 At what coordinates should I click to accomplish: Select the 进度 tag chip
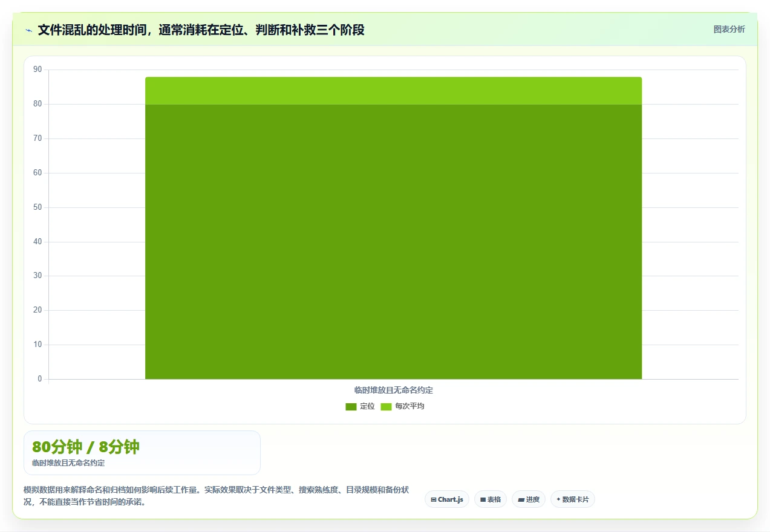pyautogui.click(x=529, y=499)
